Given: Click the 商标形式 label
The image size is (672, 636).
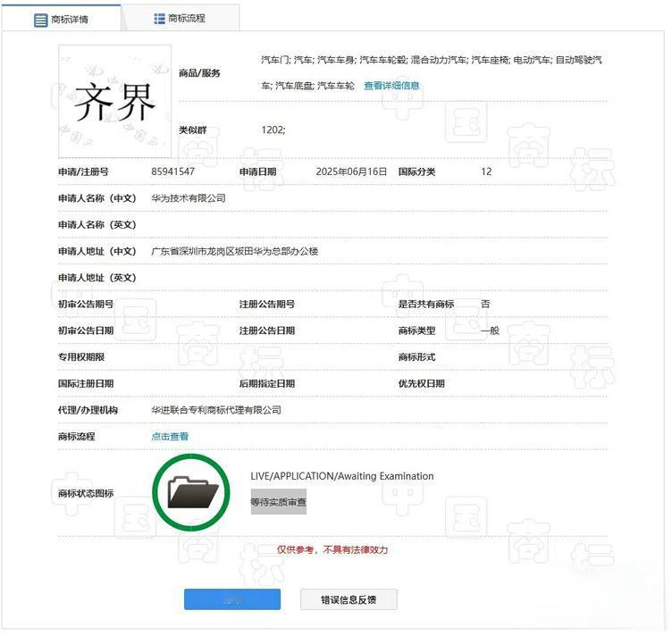Looking at the screenshot, I should tap(417, 357).
